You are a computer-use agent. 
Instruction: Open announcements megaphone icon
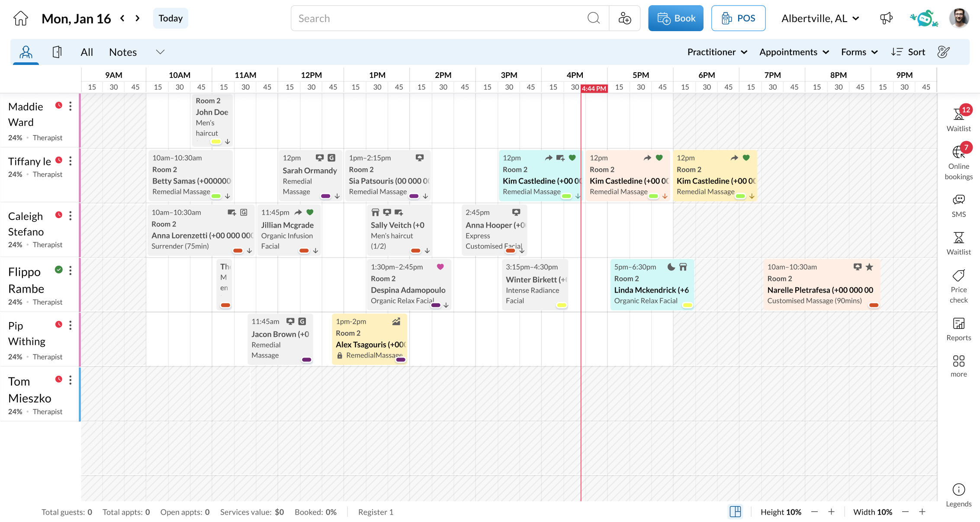(886, 18)
